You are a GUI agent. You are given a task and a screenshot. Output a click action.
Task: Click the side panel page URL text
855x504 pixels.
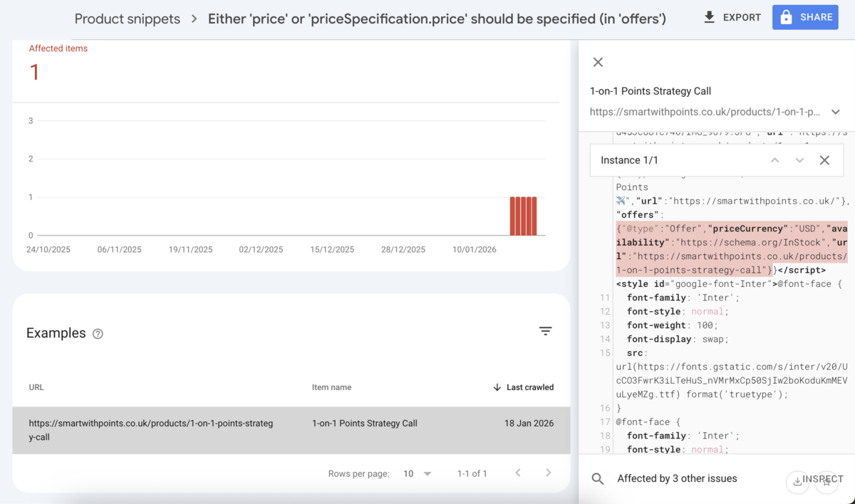coord(705,112)
